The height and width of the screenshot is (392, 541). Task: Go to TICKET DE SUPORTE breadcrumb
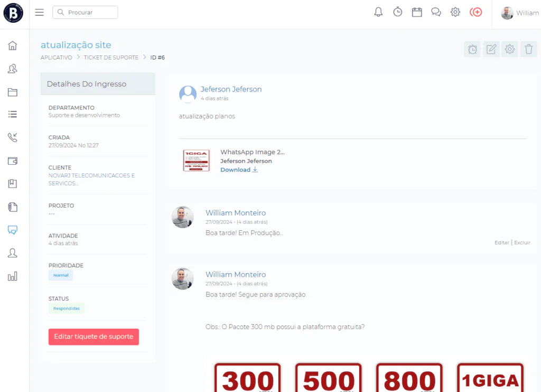pyautogui.click(x=111, y=57)
